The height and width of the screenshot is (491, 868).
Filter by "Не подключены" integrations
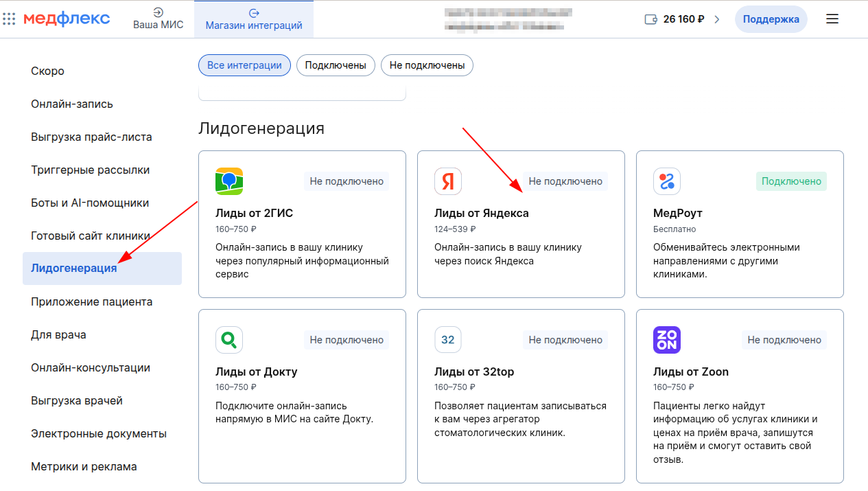[x=427, y=65]
